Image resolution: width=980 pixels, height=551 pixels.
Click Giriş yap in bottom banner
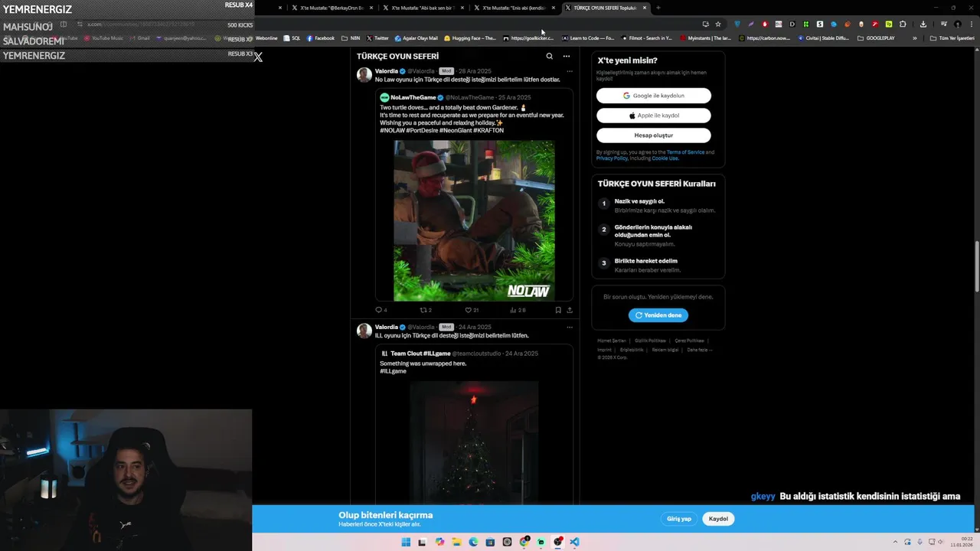pos(679,519)
